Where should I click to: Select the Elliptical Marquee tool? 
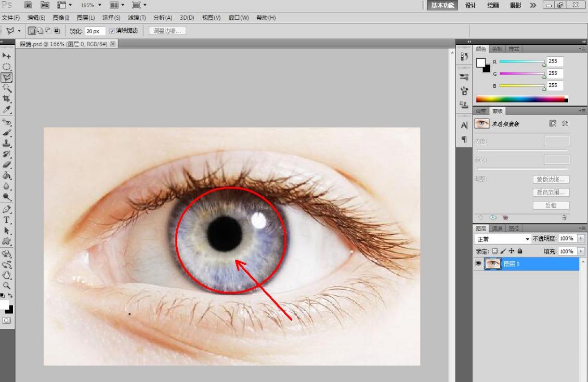[6, 67]
